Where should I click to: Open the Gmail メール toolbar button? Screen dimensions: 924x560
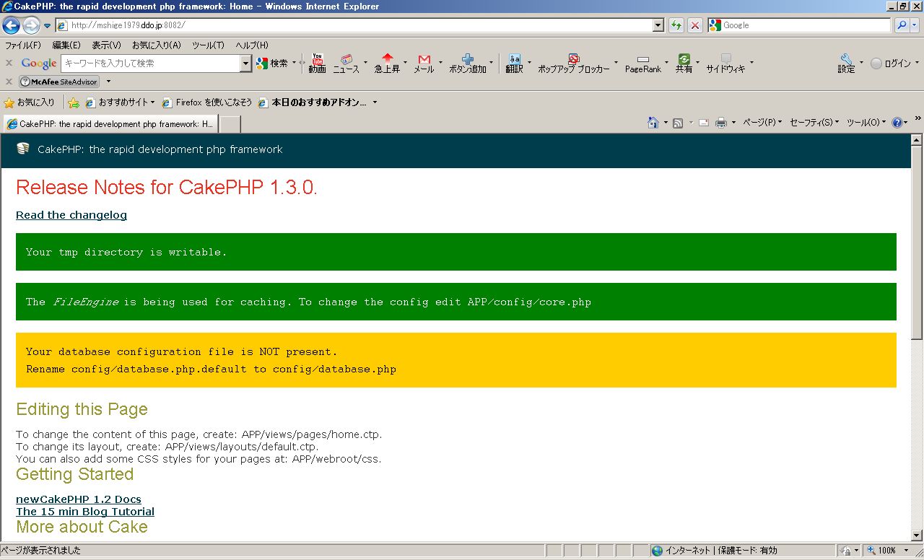coord(424,64)
